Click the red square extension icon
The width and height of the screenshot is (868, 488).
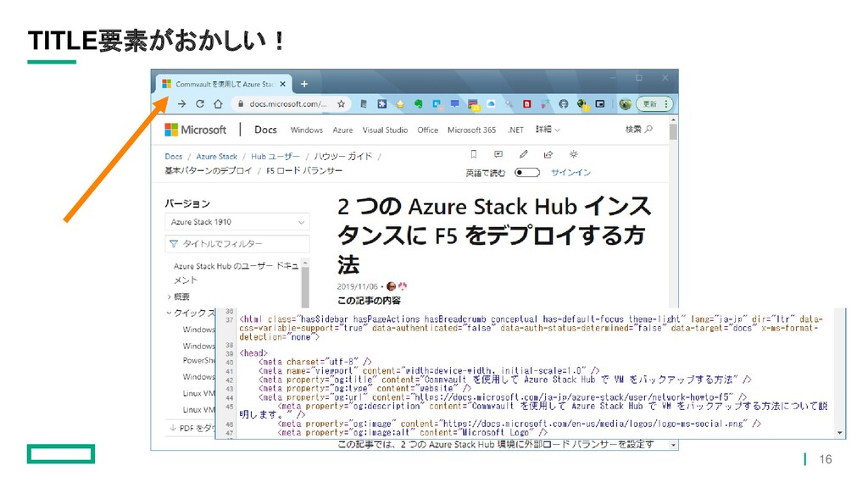527,103
